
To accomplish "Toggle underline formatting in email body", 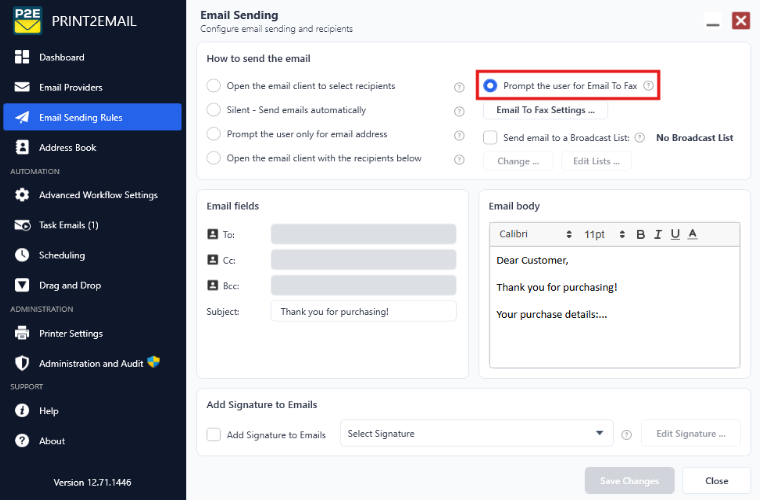I will [x=675, y=234].
